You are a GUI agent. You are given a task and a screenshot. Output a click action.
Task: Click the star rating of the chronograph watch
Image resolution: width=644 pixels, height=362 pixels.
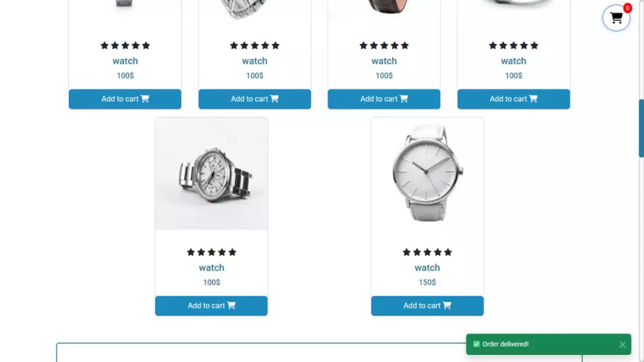[x=211, y=252]
